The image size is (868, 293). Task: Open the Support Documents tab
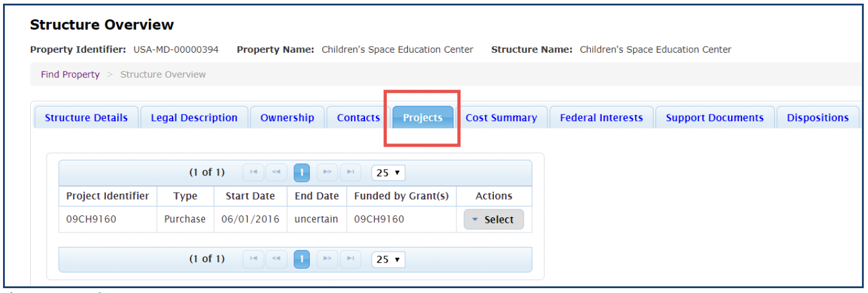click(x=714, y=118)
